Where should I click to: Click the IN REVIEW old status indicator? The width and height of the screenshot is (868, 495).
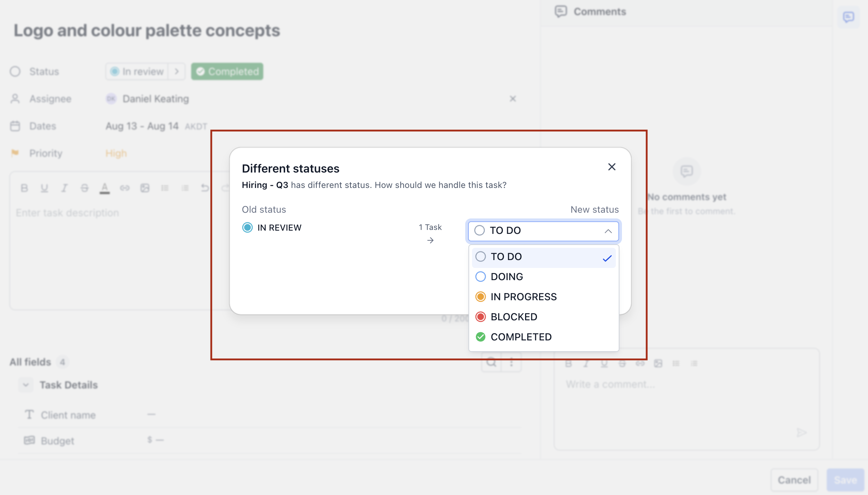tap(272, 228)
